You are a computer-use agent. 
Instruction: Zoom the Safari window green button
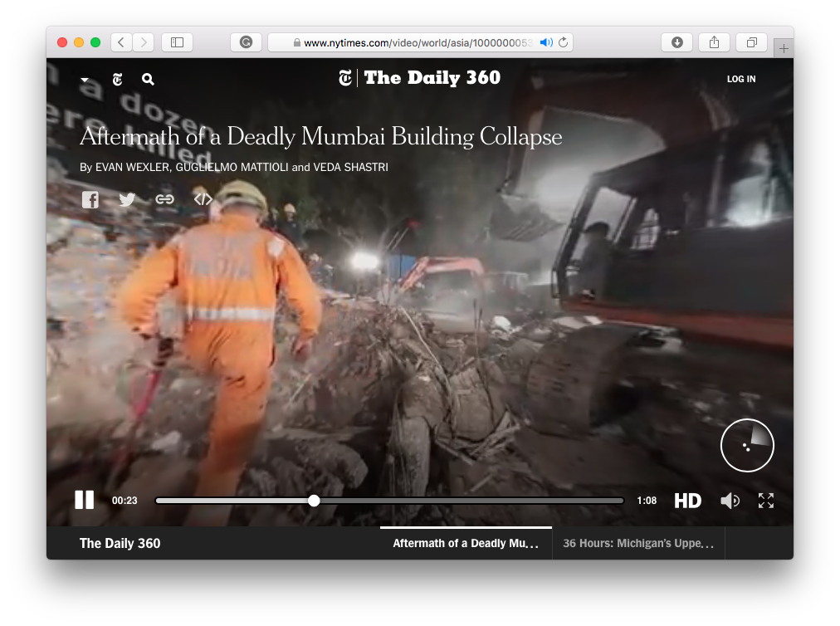click(95, 42)
